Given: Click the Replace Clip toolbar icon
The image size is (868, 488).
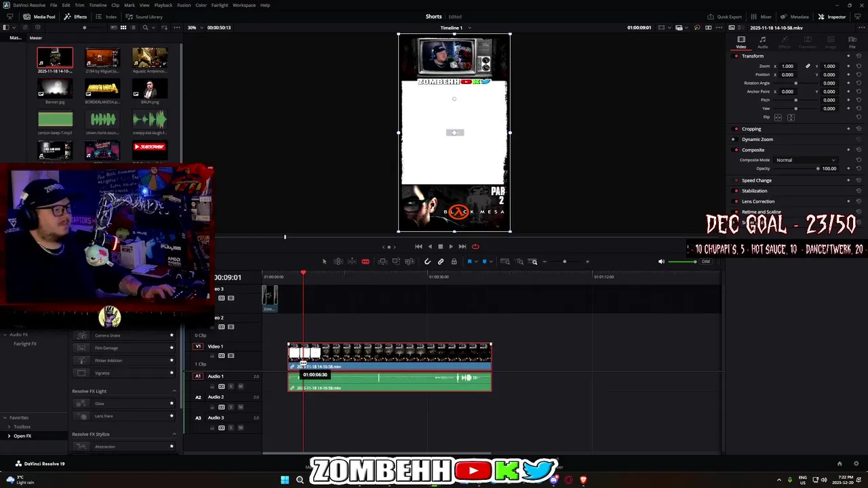Looking at the screenshot, I should click(x=410, y=262).
